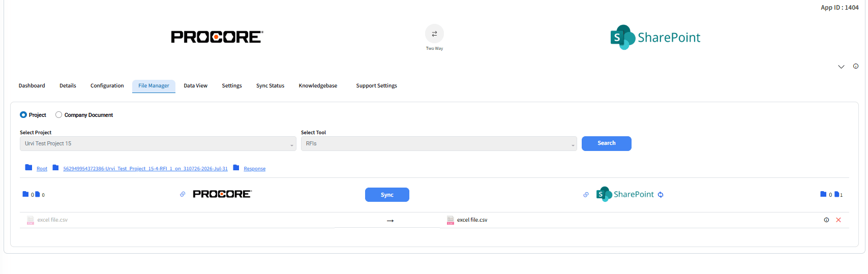
Task: Collapse header using chevron below App ID
Action: (841, 67)
